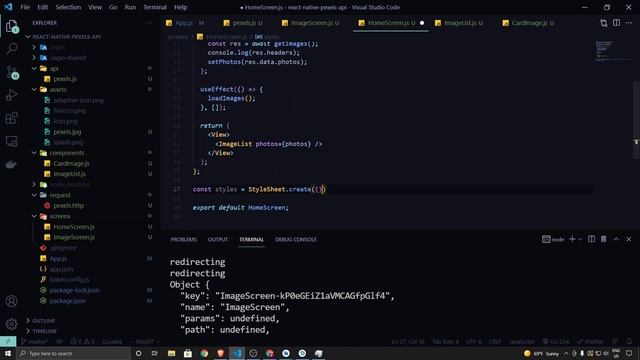Viewport: 640px width, 360px height.
Task: Change language mode JavaScript in status bar
Action: click(522, 341)
